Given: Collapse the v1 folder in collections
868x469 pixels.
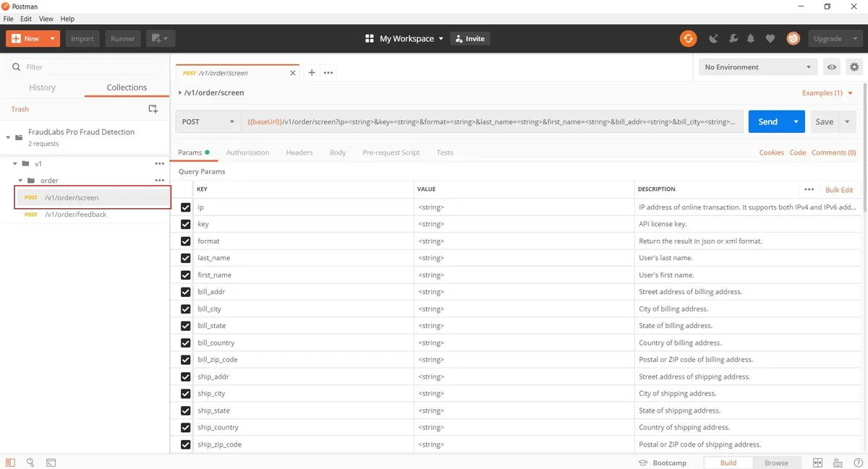Looking at the screenshot, I should [15, 164].
